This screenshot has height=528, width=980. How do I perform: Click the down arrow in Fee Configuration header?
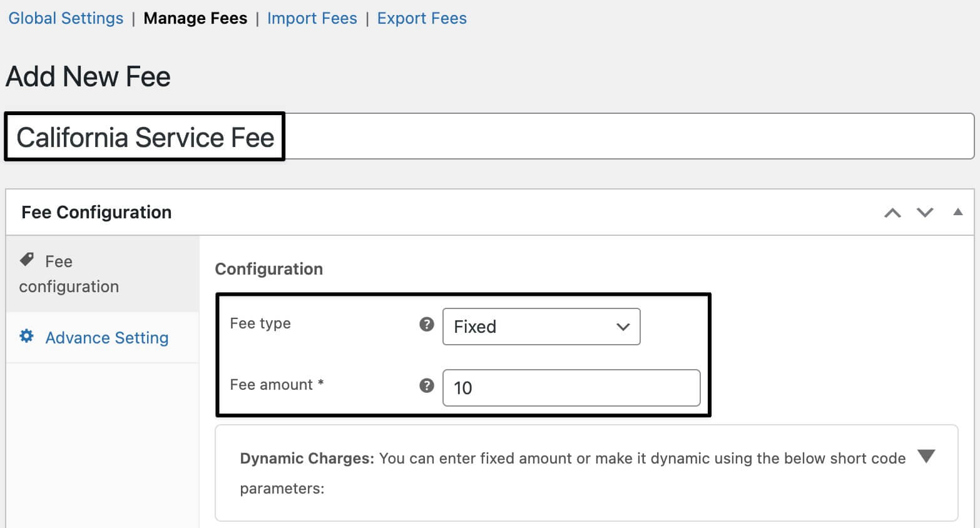click(x=924, y=213)
